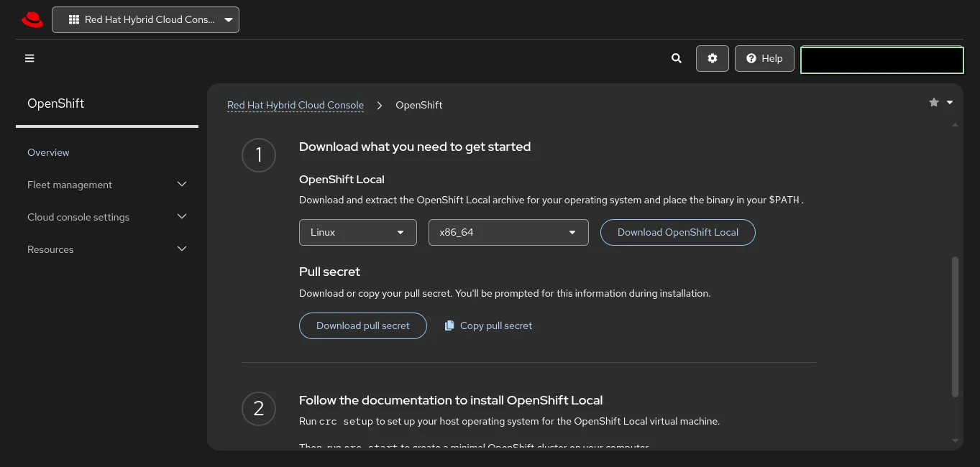Click Download pull secret button

[x=363, y=325]
